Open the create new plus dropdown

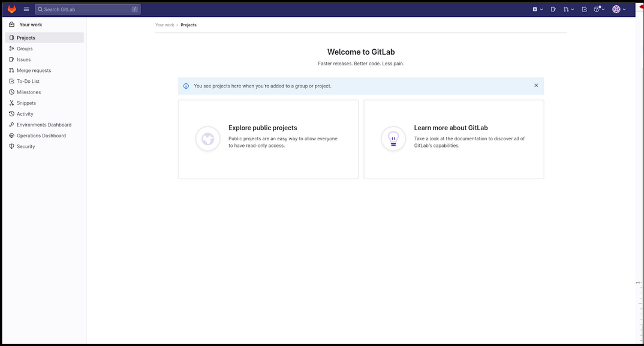coord(538,9)
